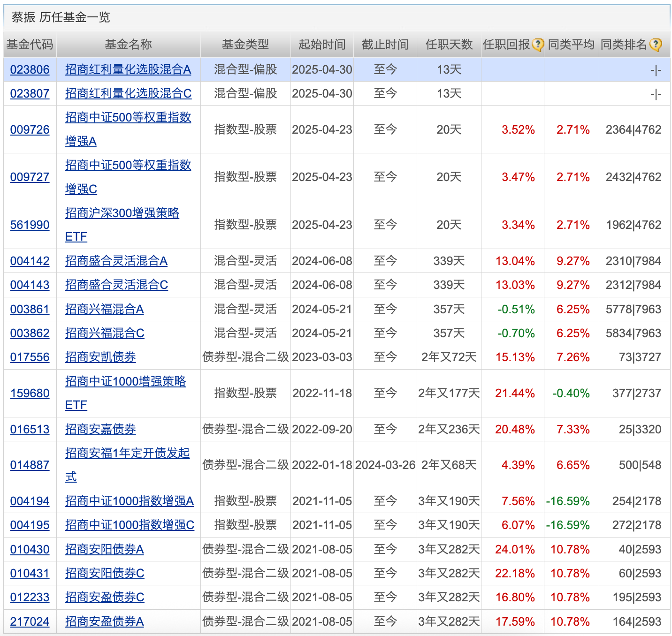The height and width of the screenshot is (636, 672).
Task: Click help icon beside 任职回报 header
Action: [538, 45]
